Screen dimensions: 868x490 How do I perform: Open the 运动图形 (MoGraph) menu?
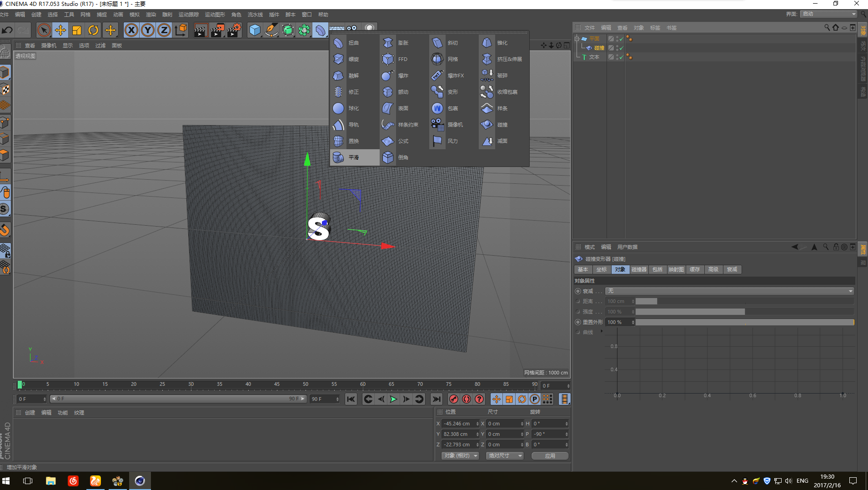tap(215, 15)
